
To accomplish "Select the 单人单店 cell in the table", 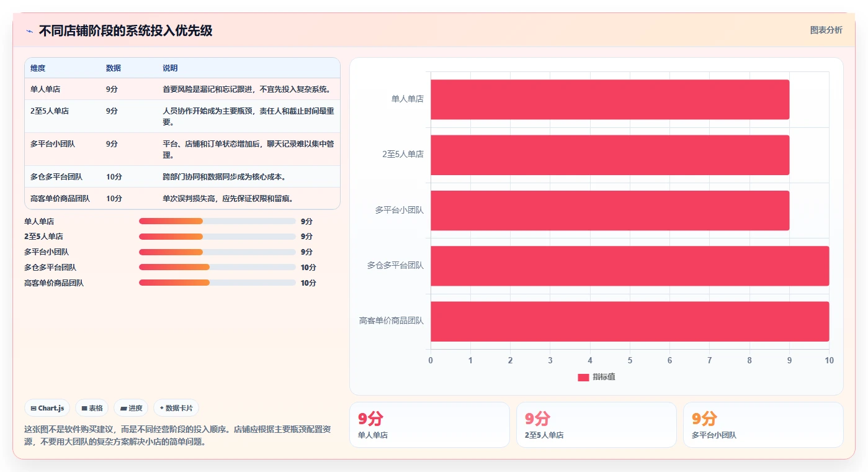I will (x=45, y=89).
